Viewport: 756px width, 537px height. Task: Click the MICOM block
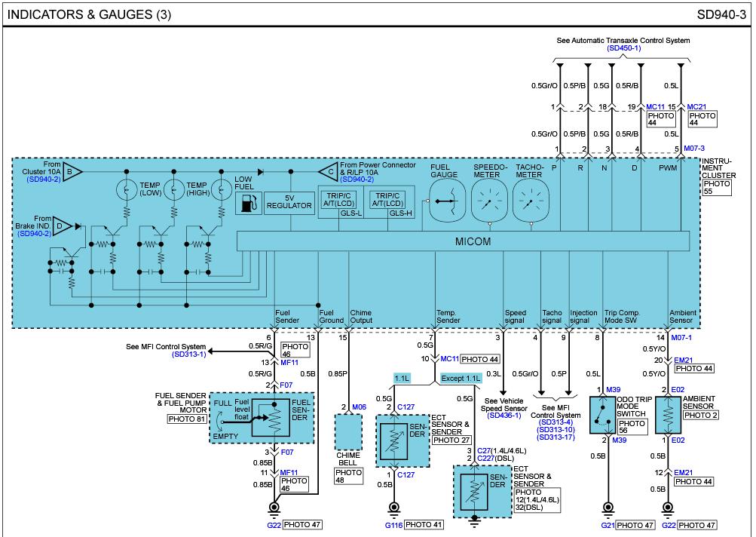pos(463,241)
